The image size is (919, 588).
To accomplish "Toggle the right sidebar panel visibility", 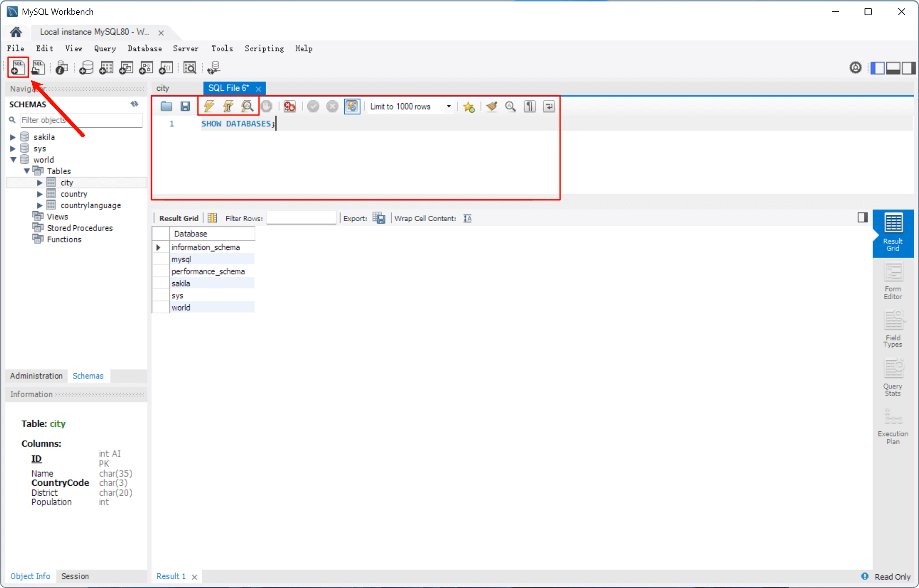I will 909,68.
